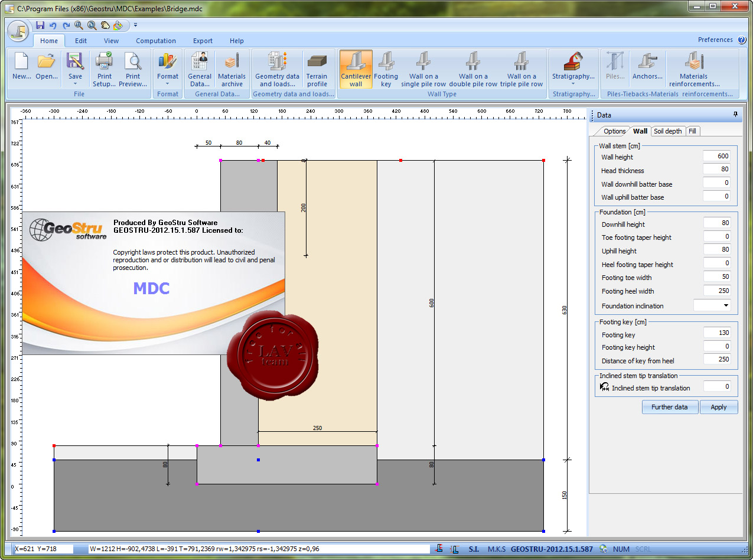
Task: Open the Stratigraphy dropdown
Action: [573, 84]
